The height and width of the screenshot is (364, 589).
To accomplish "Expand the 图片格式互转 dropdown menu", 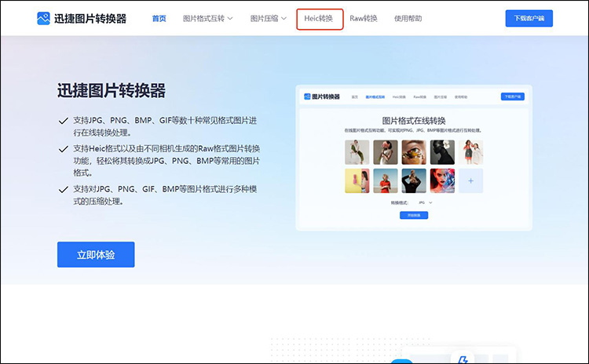I will coord(208,18).
